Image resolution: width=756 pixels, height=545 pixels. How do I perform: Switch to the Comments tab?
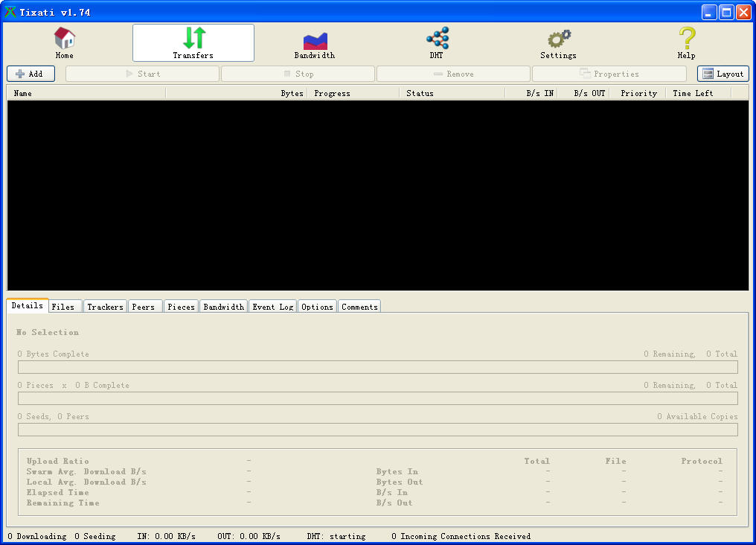(359, 307)
